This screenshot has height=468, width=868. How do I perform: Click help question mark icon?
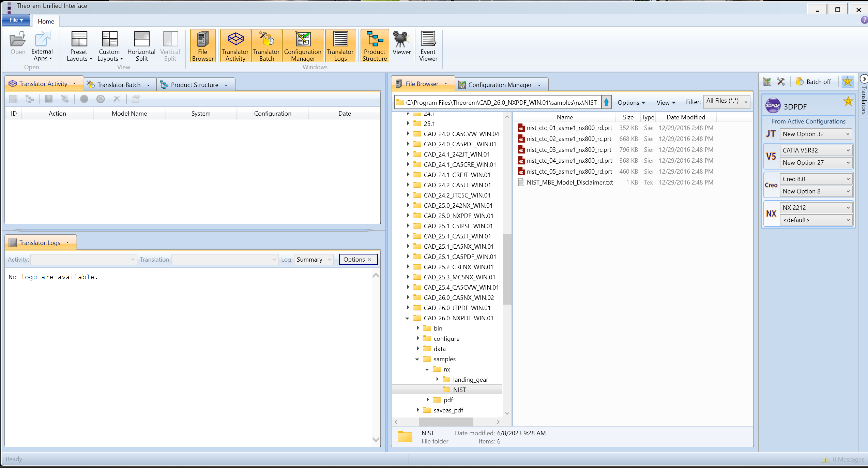click(864, 20)
